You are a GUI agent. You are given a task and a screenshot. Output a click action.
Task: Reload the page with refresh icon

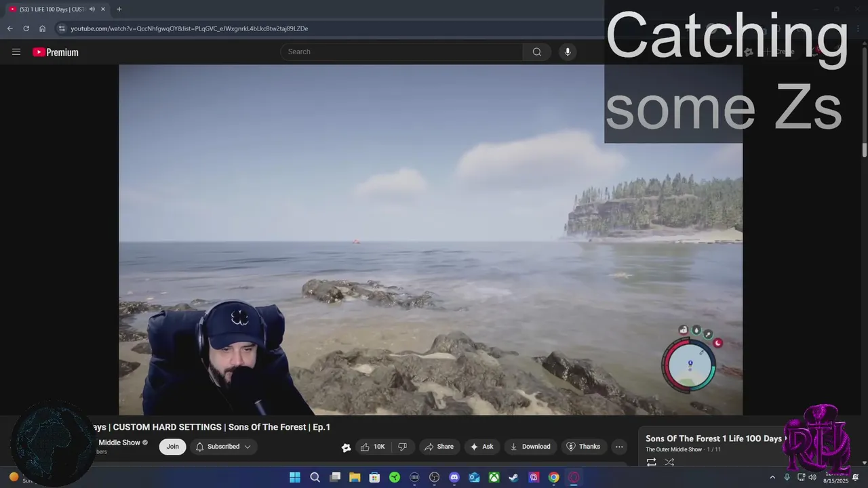click(26, 28)
